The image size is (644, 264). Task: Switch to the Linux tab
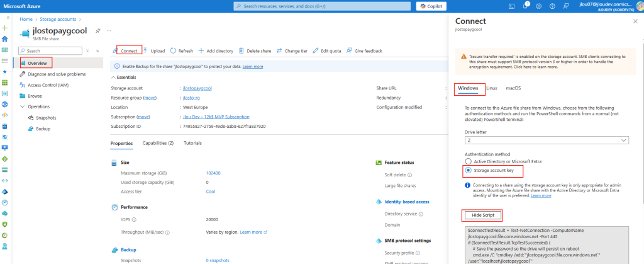coord(492,88)
